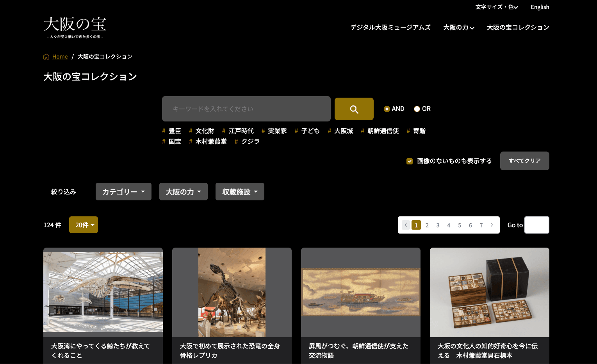Screen dimensions: 597x364
Task: Toggle 画像のないものも表示する checkbox
Action: (x=410, y=161)
